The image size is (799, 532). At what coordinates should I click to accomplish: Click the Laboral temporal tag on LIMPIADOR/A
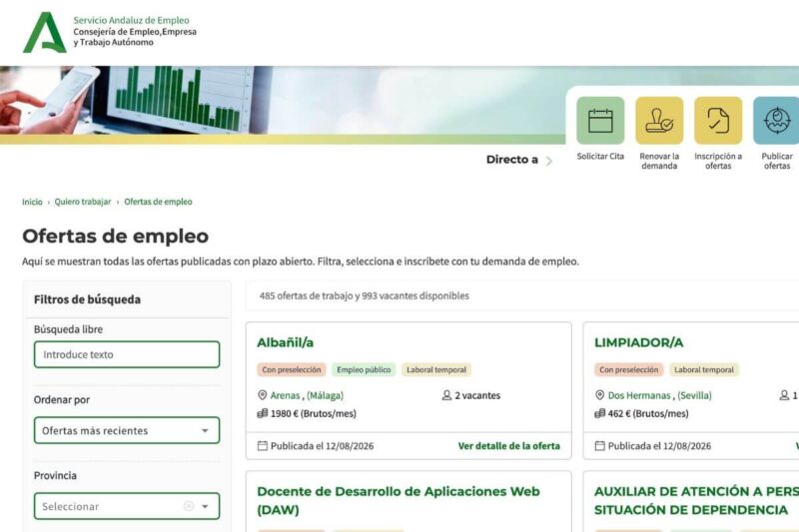pyautogui.click(x=704, y=369)
